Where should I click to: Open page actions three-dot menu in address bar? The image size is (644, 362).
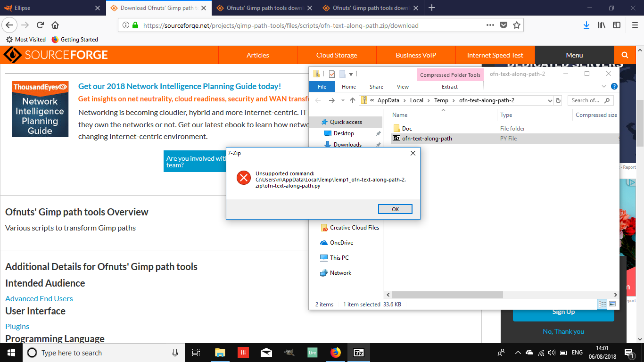[x=490, y=25]
